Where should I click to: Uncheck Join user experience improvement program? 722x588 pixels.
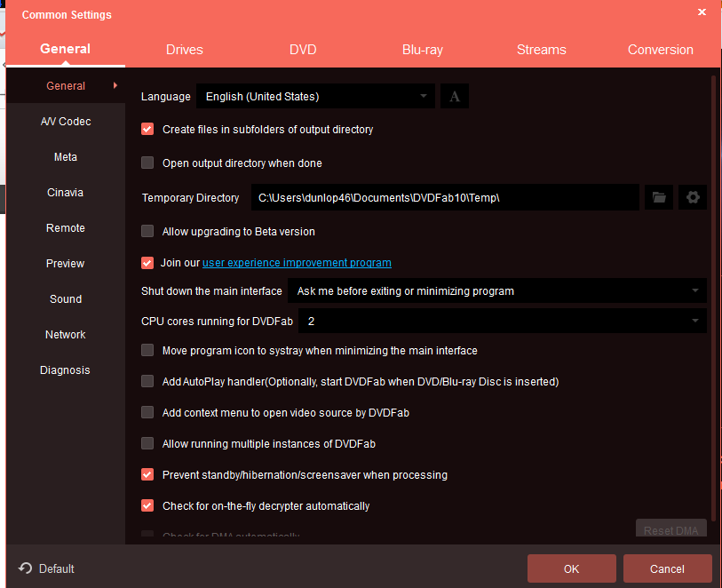(147, 263)
